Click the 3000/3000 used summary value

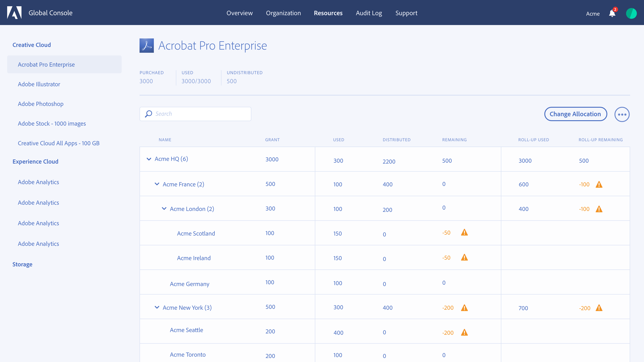pos(196,81)
